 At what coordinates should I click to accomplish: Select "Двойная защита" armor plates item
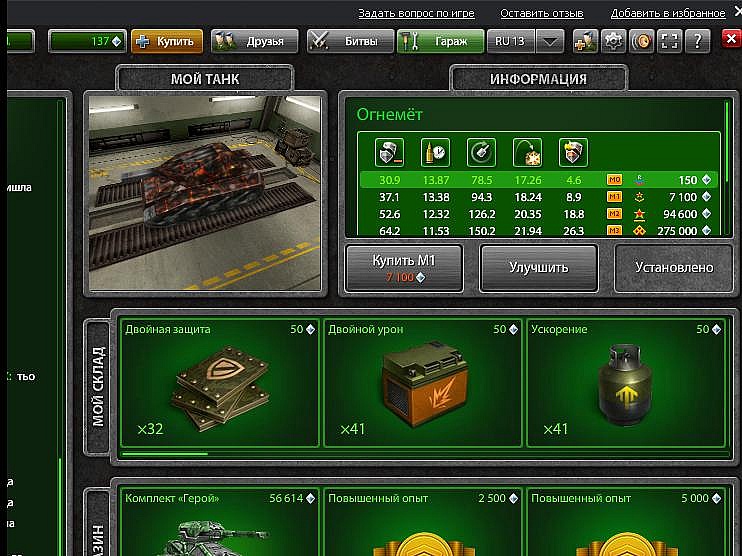[220, 383]
